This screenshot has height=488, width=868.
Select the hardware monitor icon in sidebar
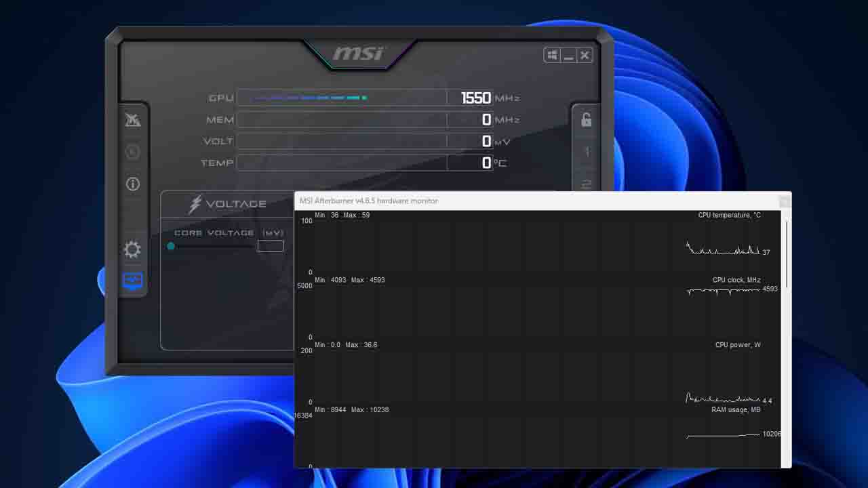click(132, 281)
